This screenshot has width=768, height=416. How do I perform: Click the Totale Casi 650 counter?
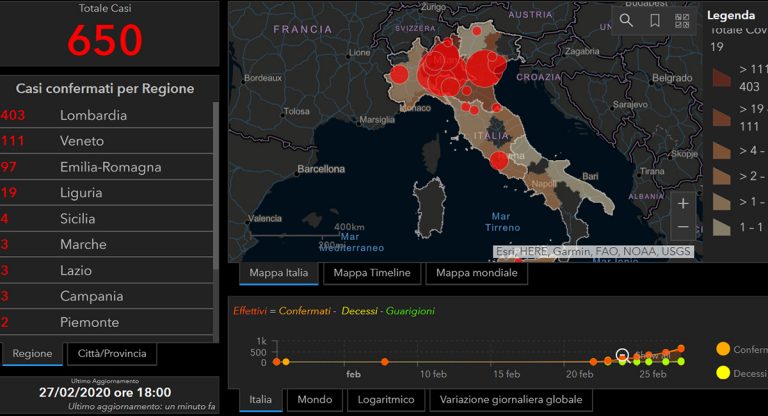[x=105, y=39]
